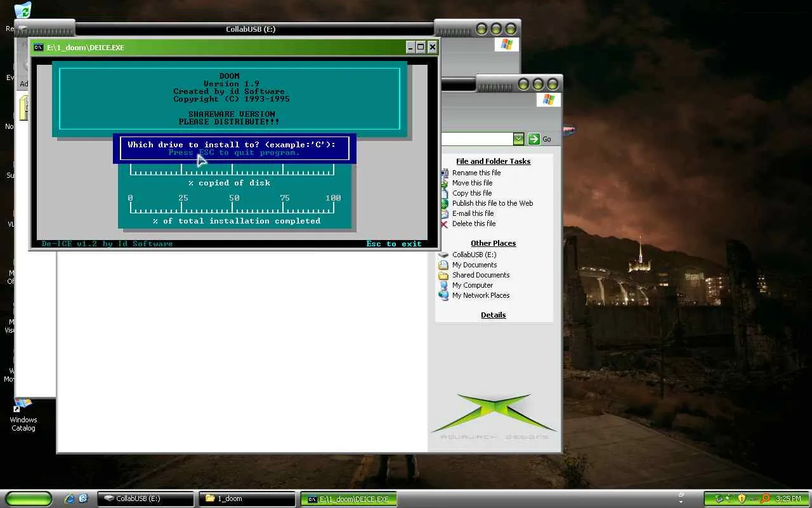This screenshot has width=812, height=508.
Task: Switch to 1_doom taskbar button
Action: click(x=247, y=499)
